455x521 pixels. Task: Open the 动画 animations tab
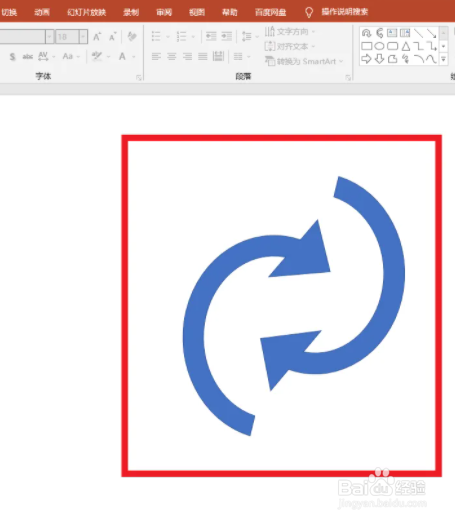pyautogui.click(x=42, y=13)
